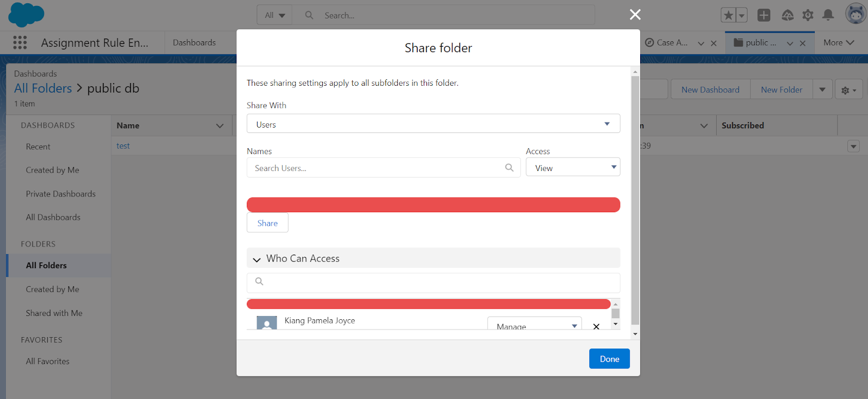
Task: Click the dialog vertical scrollbar
Action: (x=635, y=200)
